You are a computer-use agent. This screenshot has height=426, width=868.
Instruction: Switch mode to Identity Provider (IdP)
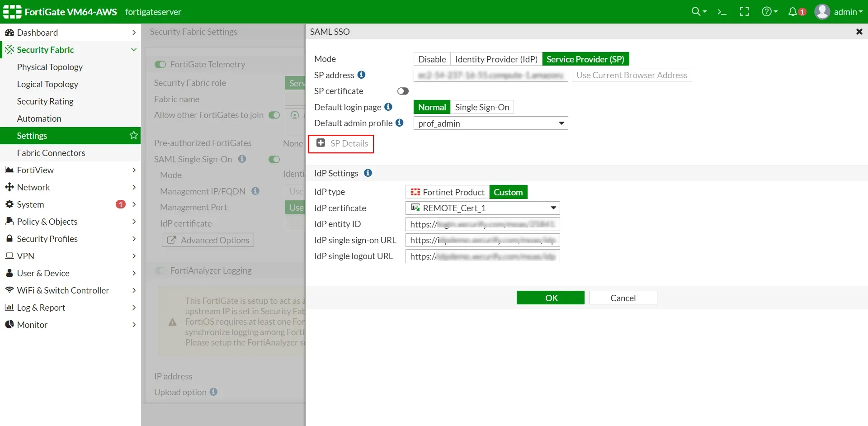click(x=496, y=59)
